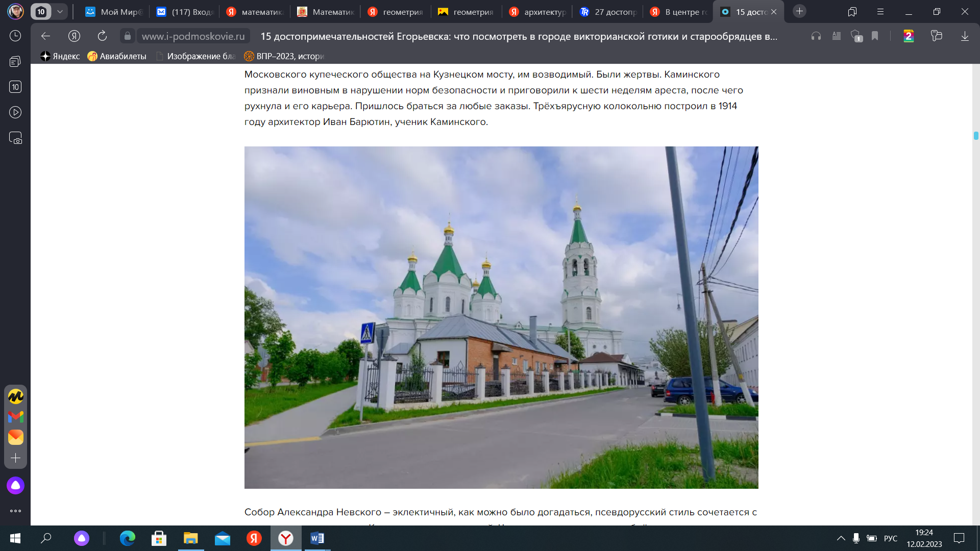Open the Изображение бла bookmark

(x=195, y=56)
